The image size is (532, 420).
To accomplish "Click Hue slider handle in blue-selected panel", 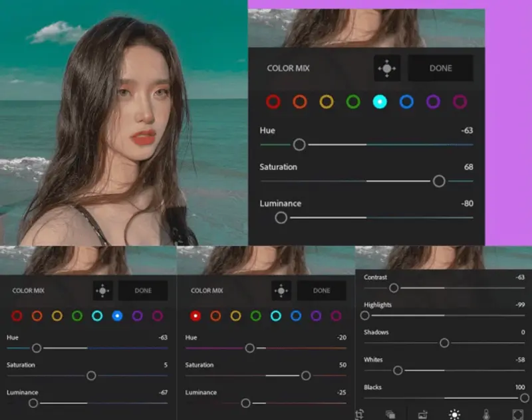I will pyautogui.click(x=37, y=348).
